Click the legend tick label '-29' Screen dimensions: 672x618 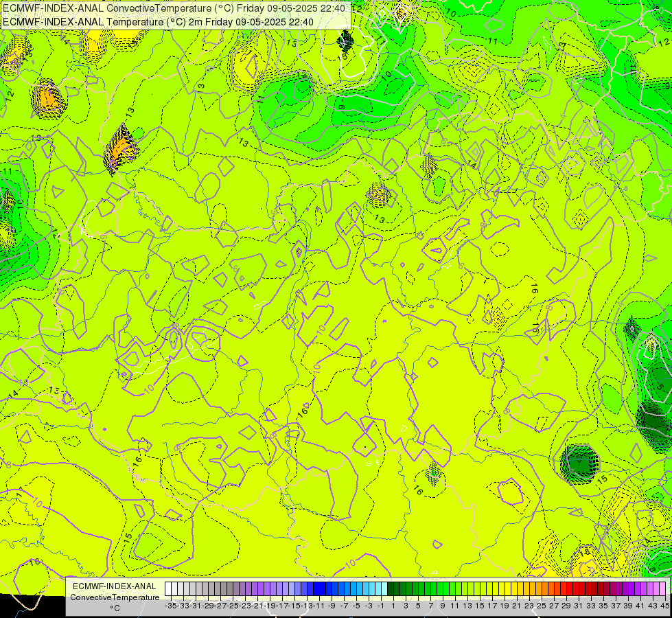207,606
